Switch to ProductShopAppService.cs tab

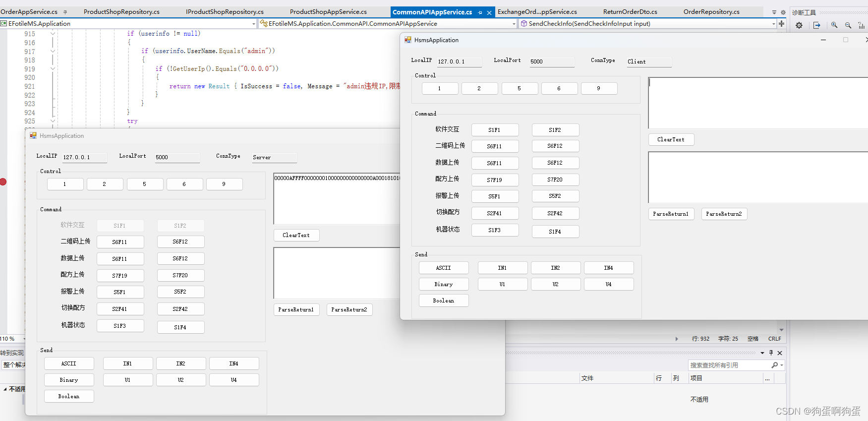(328, 11)
